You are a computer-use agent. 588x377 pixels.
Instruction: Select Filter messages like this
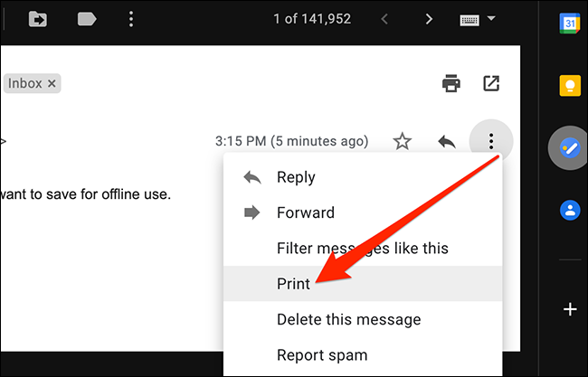click(362, 248)
